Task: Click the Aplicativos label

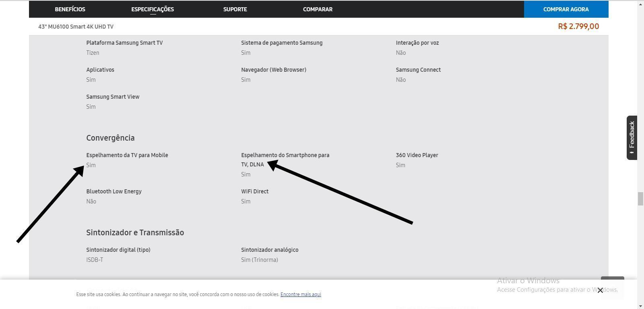Action: (x=100, y=70)
